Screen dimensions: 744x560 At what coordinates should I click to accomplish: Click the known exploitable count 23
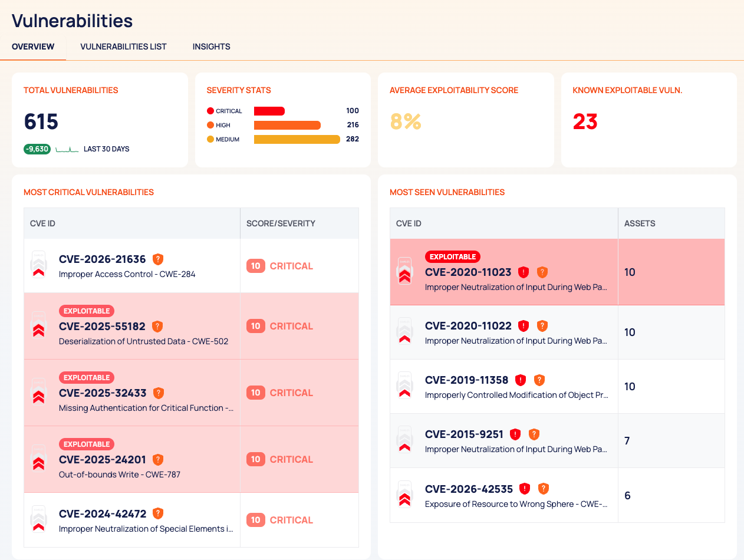click(585, 121)
